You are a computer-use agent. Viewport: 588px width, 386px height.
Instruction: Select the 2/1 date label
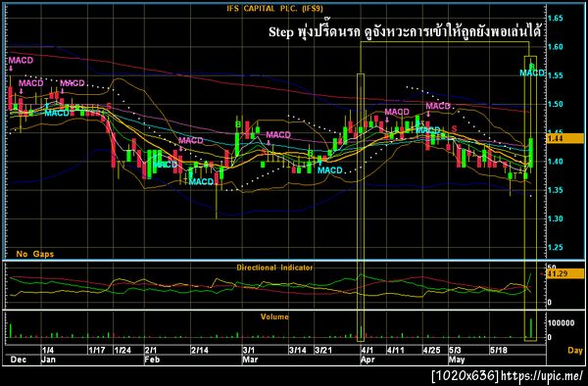click(151, 350)
